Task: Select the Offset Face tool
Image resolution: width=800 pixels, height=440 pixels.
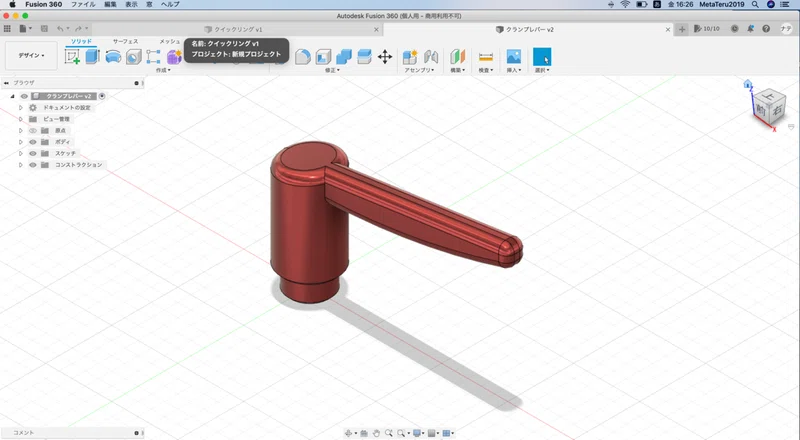Action: click(364, 57)
